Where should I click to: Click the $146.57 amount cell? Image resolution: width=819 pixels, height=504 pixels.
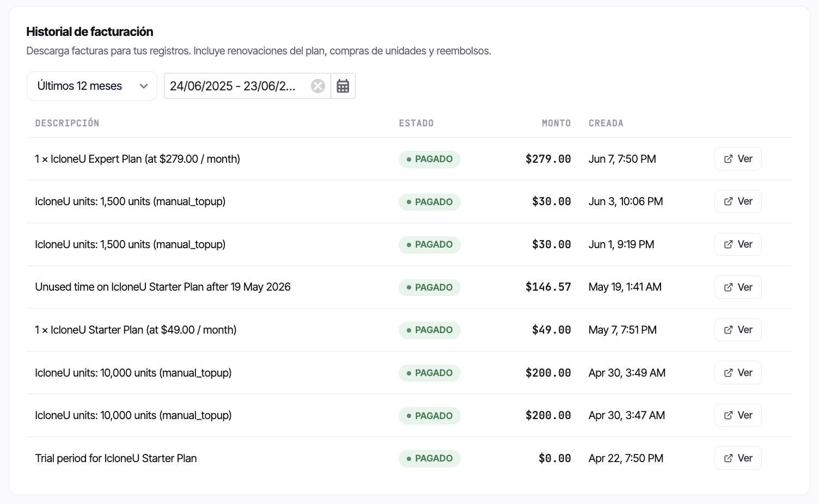548,287
